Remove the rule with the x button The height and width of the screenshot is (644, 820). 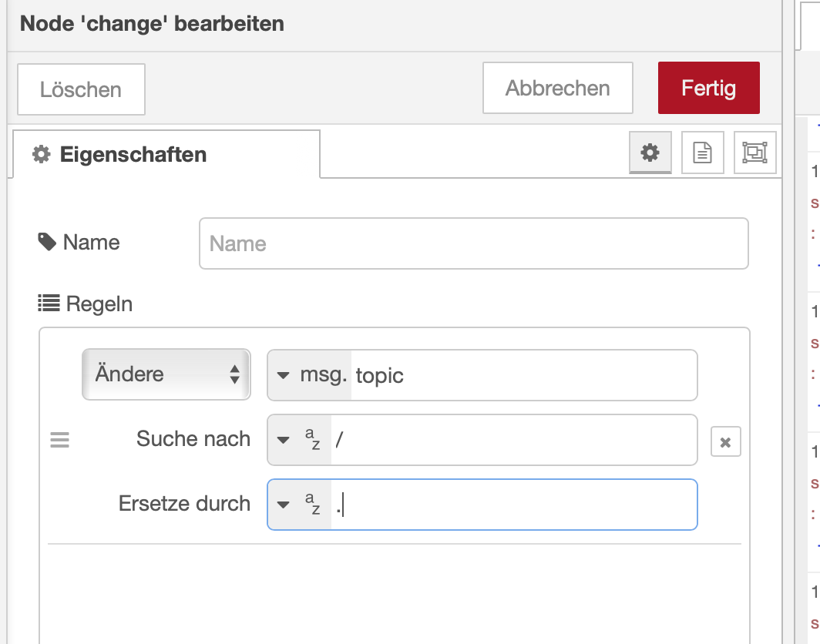(x=725, y=442)
